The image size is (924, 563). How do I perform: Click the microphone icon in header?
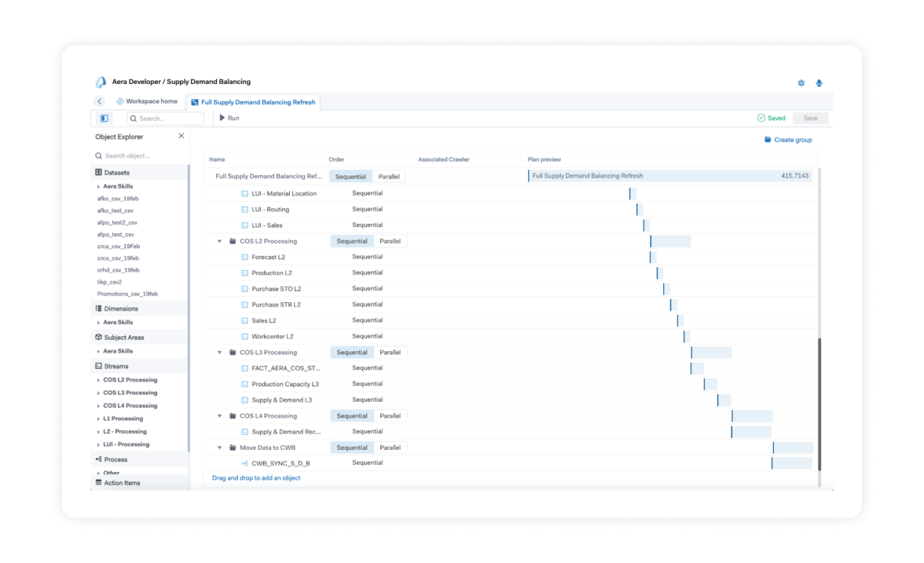click(819, 83)
